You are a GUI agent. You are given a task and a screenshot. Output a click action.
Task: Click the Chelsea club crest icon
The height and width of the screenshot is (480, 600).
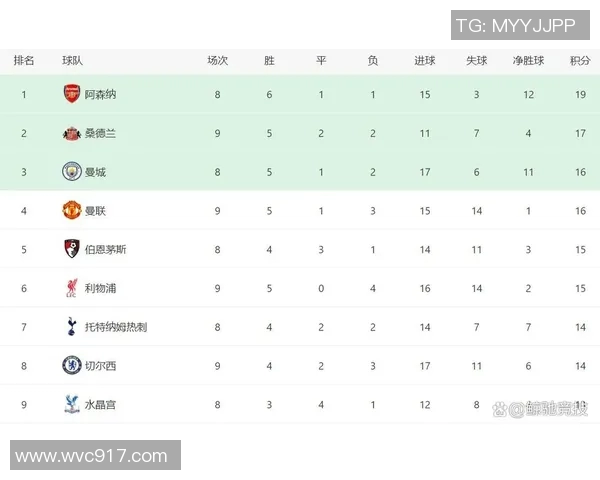[x=72, y=366]
